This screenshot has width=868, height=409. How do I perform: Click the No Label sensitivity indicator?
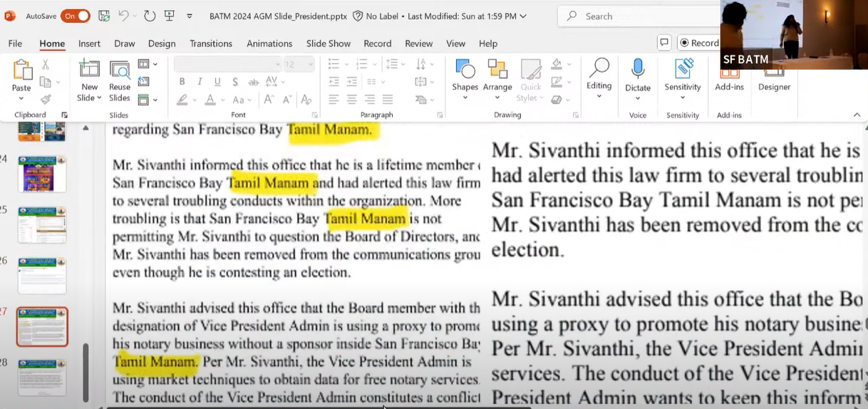[x=376, y=16]
